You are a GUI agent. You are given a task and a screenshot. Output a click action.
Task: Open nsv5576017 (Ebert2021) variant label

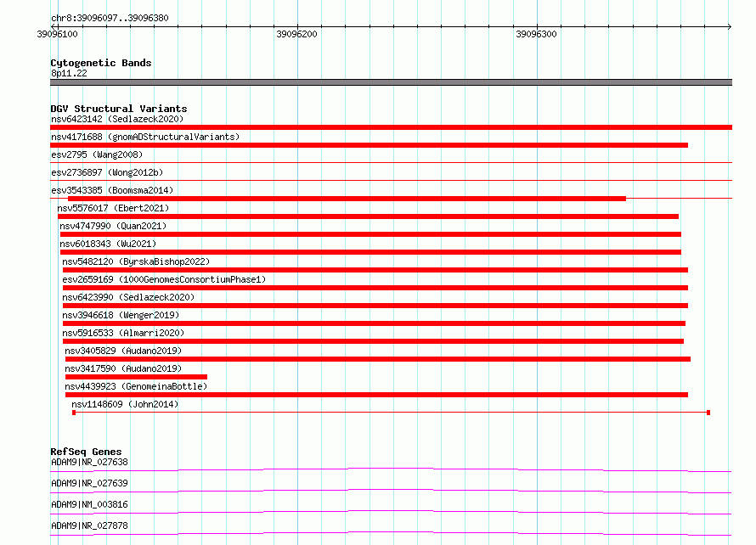pyautogui.click(x=113, y=208)
